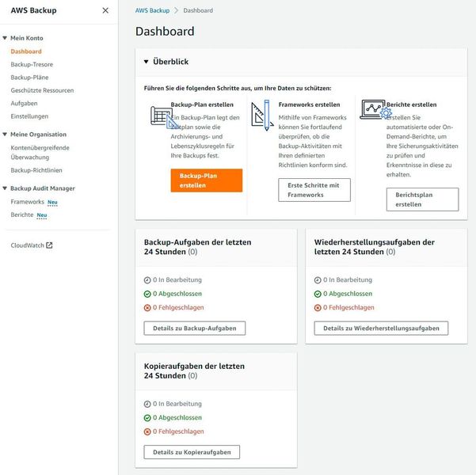Viewport: 476px width, 475px height.
Task: Open Backup-Tresore in the sidebar
Action: 32,64
